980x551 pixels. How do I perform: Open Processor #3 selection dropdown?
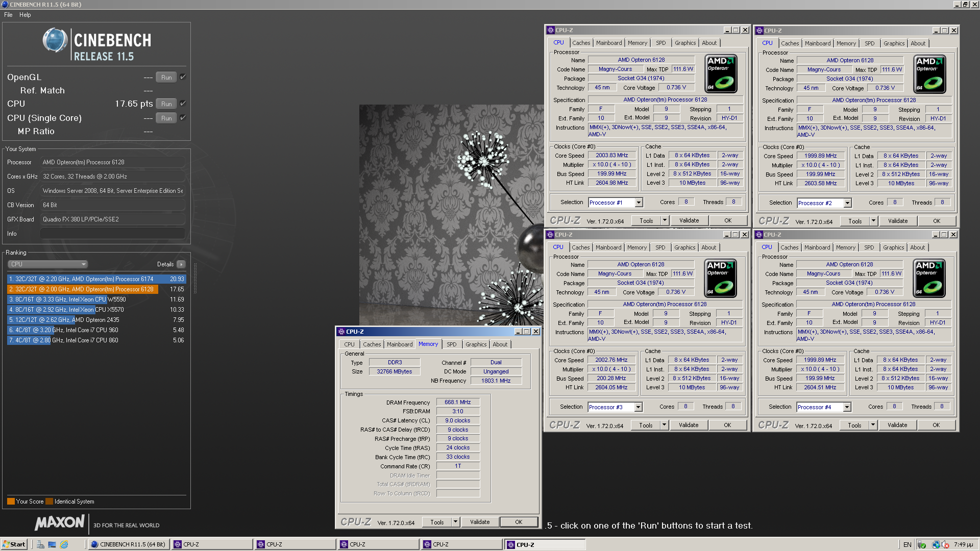(x=638, y=407)
